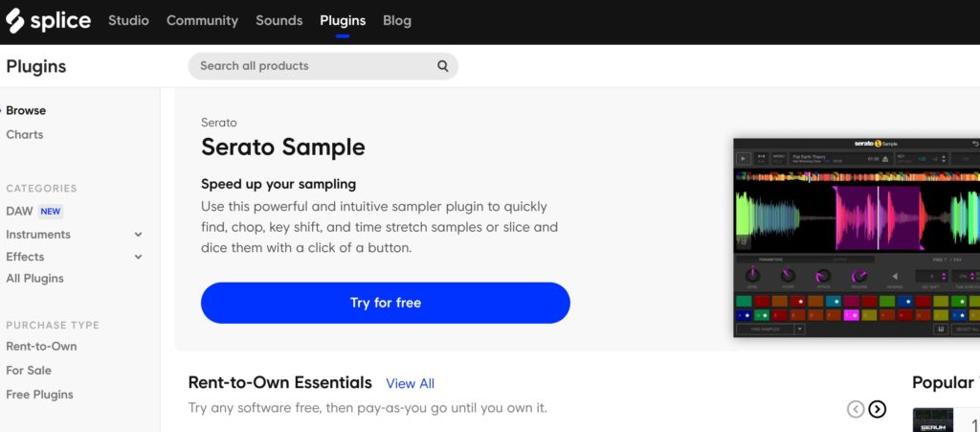The height and width of the screenshot is (432, 980).
Task: Click the Try for free button
Action: tap(385, 303)
